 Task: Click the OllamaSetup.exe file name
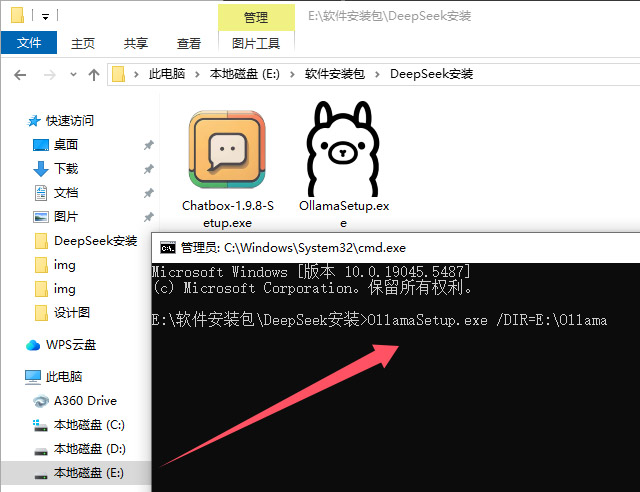[344, 214]
